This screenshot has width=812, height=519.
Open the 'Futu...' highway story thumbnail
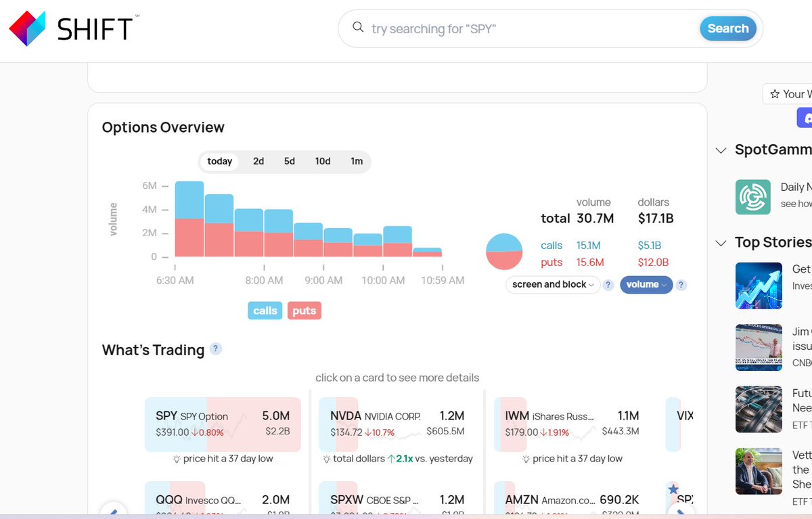(759, 409)
